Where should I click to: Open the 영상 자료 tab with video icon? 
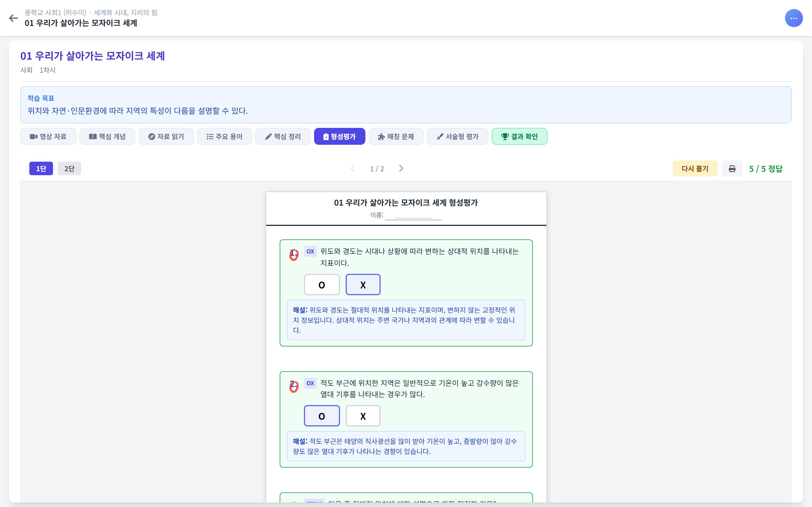point(48,136)
